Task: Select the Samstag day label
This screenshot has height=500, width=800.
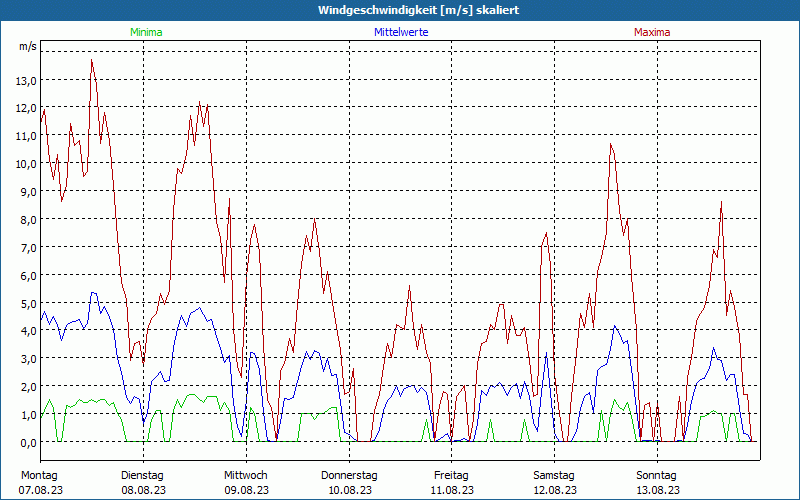Action: (554, 475)
